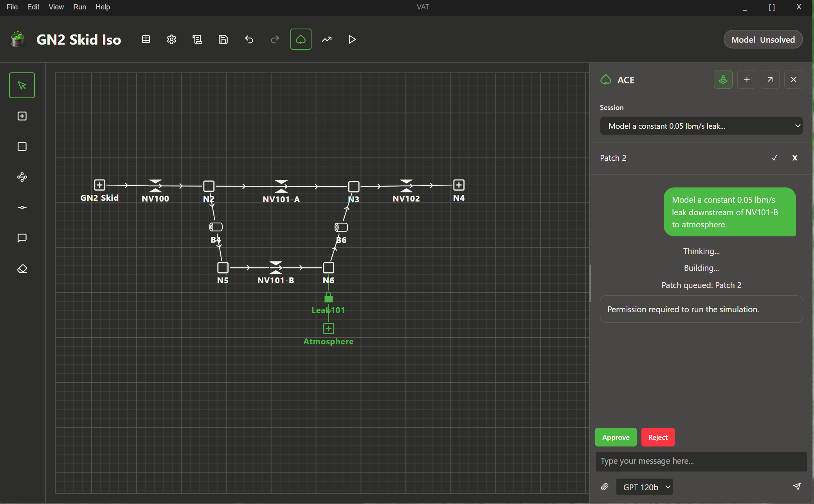814x504 pixels.
Task: Click the 'Patch queued: Patch 2' text
Action: [x=701, y=285]
